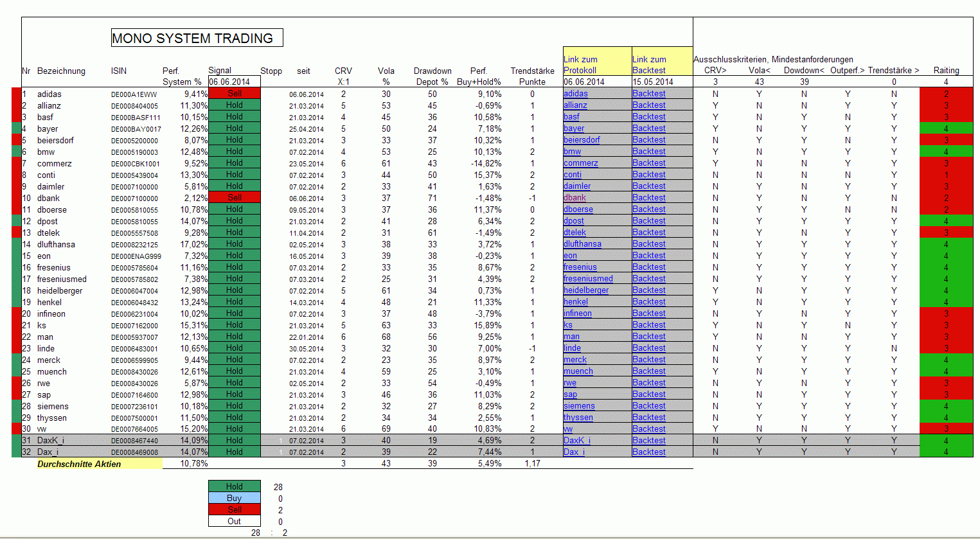
Task: Select the MONO SYSTEM TRADING title cell
Action: point(197,38)
